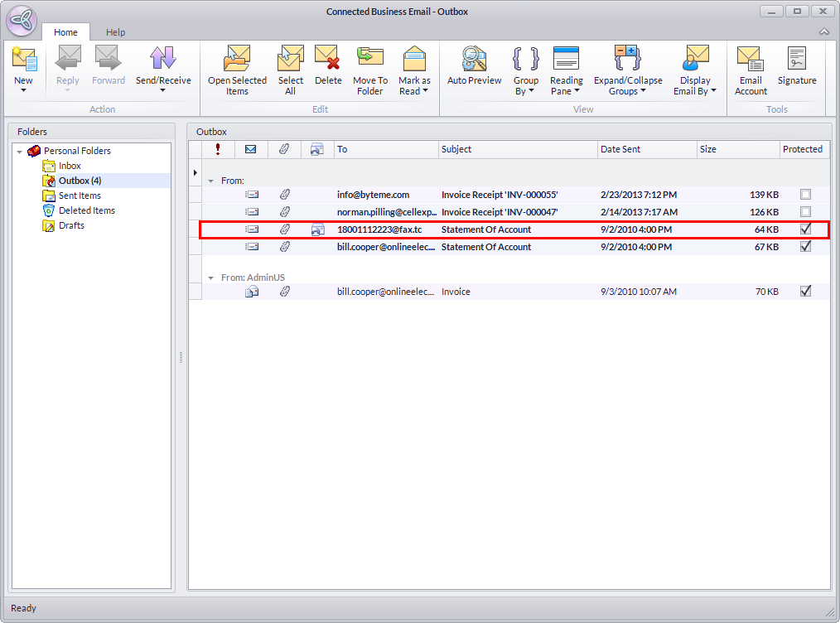The height and width of the screenshot is (623, 840).
Task: Switch to the Help ribbon tab
Action: (x=115, y=32)
